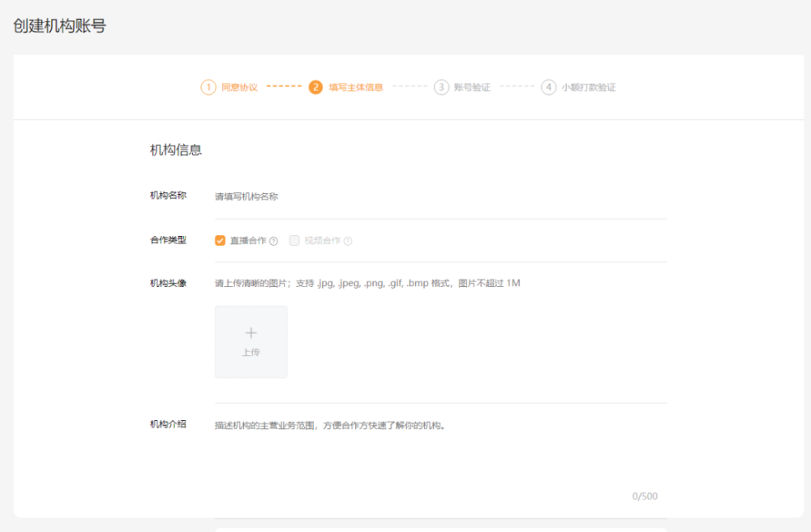811x532 pixels.
Task: Open the help icon beside 视频合作
Action: click(x=347, y=240)
